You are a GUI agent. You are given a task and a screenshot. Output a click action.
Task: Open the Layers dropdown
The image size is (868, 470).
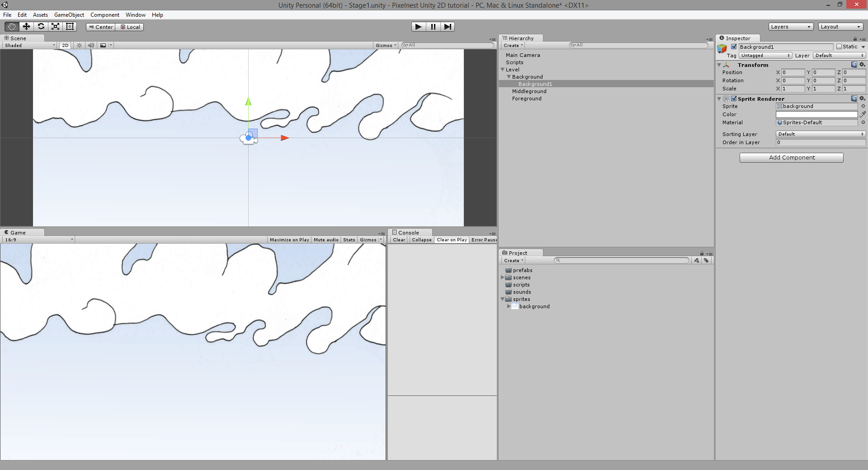pyautogui.click(x=790, y=26)
